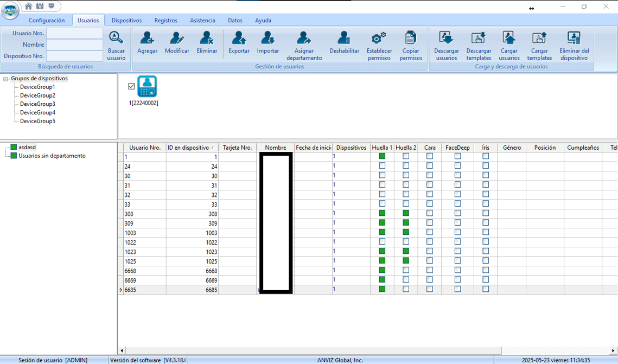Add a user with Agregar
Screen dimensions: 618x364
148,43
